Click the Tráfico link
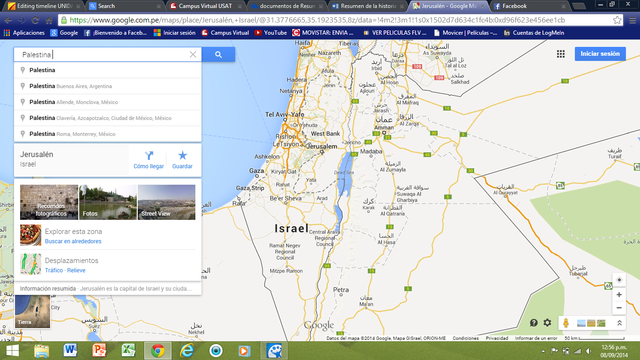Viewport: 640px width, 360px height. point(54,270)
